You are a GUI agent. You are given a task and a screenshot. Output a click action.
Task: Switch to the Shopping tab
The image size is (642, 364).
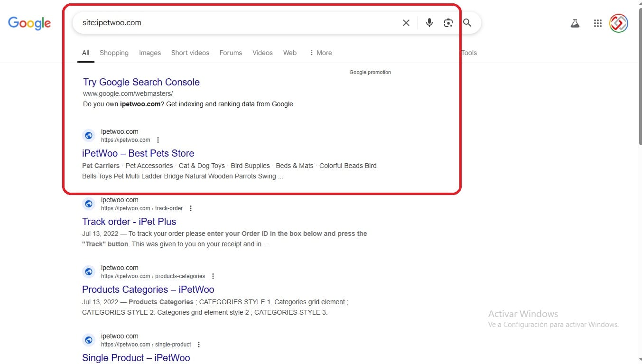pyautogui.click(x=114, y=53)
